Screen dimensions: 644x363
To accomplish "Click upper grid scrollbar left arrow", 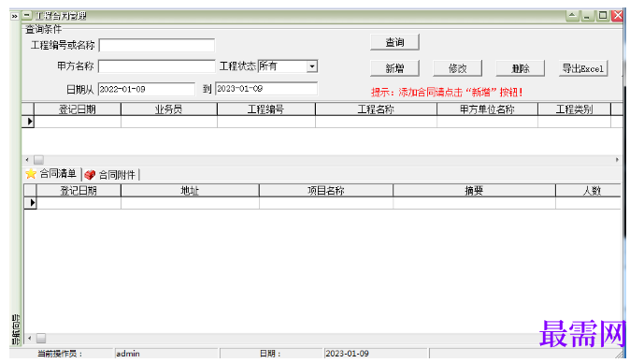I will [27, 159].
